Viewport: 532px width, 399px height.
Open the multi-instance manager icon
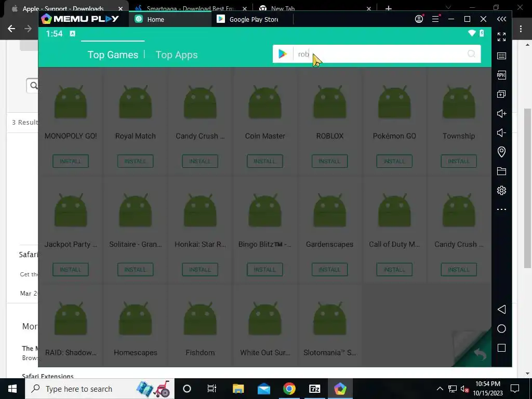(501, 94)
